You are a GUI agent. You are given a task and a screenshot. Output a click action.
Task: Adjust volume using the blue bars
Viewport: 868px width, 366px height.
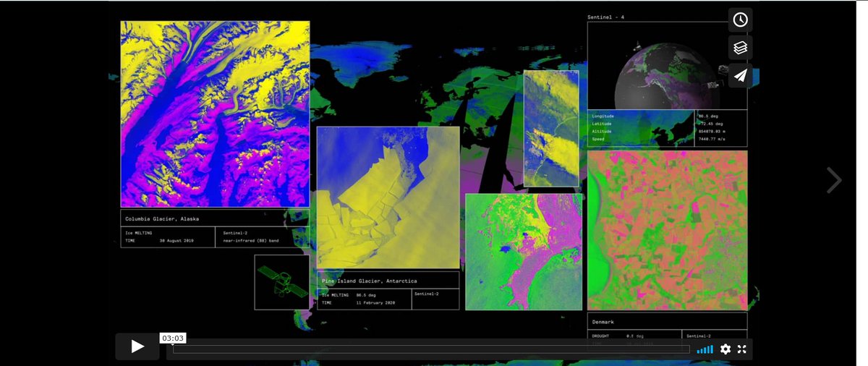[x=705, y=349]
